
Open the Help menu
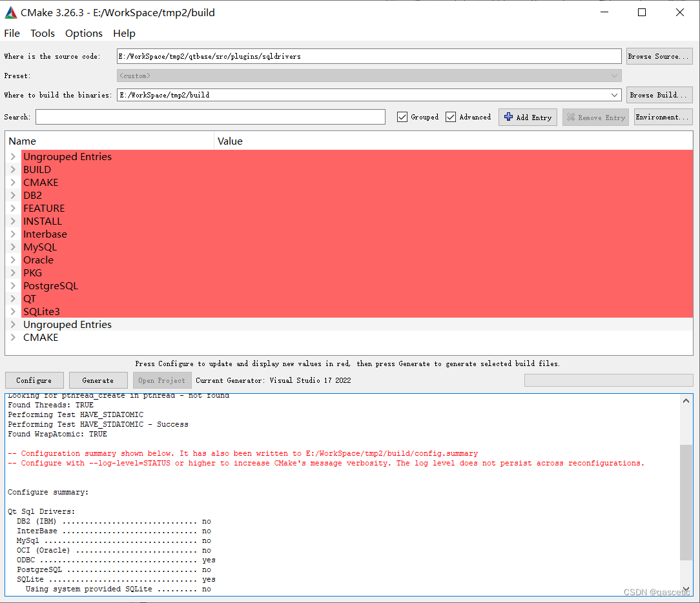(x=124, y=34)
